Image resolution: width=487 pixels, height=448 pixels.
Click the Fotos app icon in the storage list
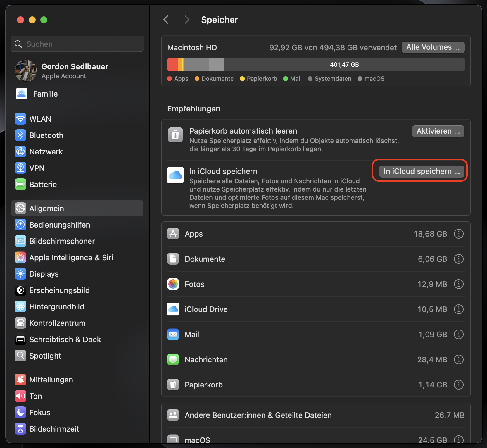tap(173, 284)
